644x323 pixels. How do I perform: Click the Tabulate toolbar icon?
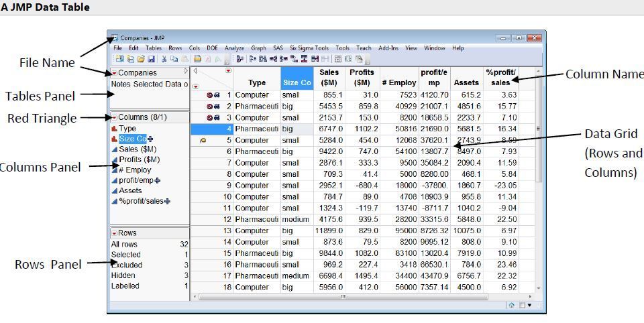[x=337, y=59]
